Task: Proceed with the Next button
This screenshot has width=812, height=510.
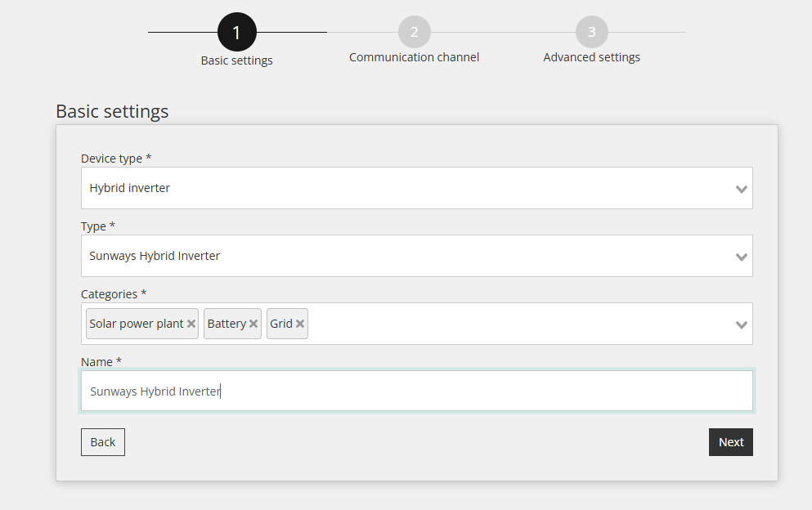Action: pos(731,442)
